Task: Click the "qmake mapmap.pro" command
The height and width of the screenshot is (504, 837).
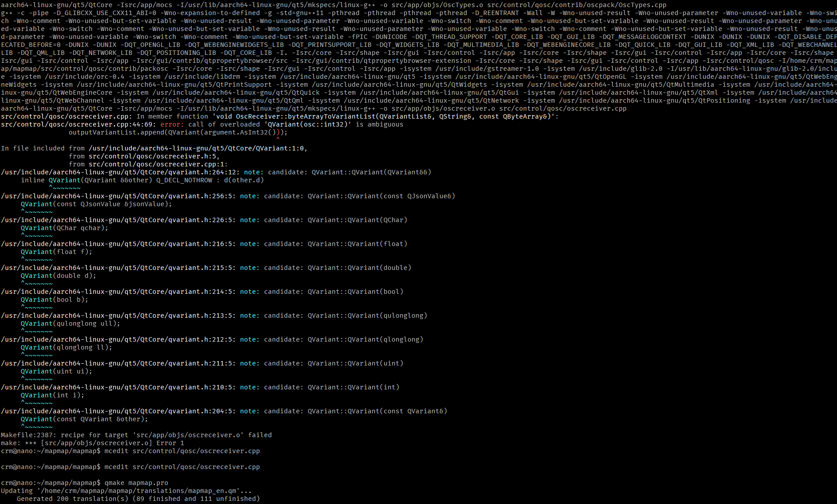Action: [136, 483]
